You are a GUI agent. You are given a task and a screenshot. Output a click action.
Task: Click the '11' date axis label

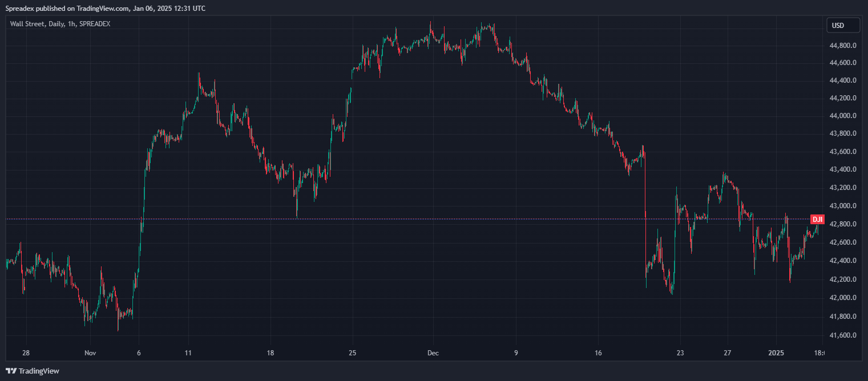189,353
